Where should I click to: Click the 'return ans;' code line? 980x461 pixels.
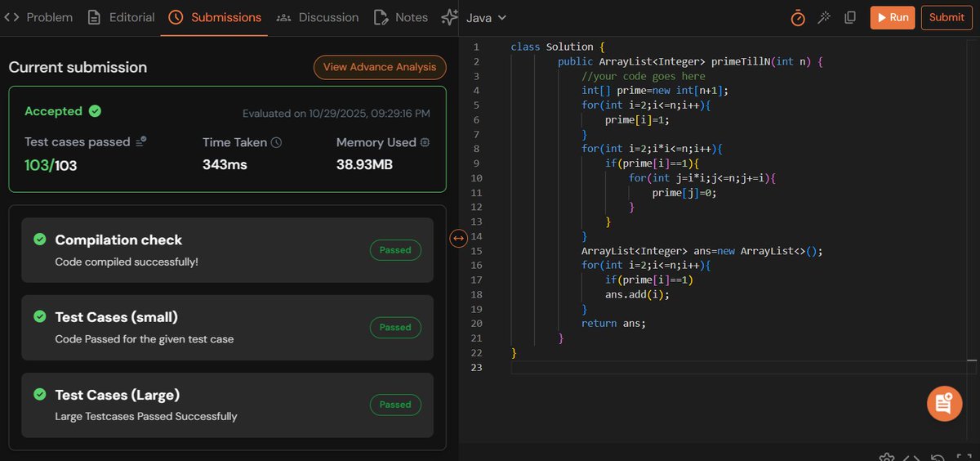(x=613, y=324)
